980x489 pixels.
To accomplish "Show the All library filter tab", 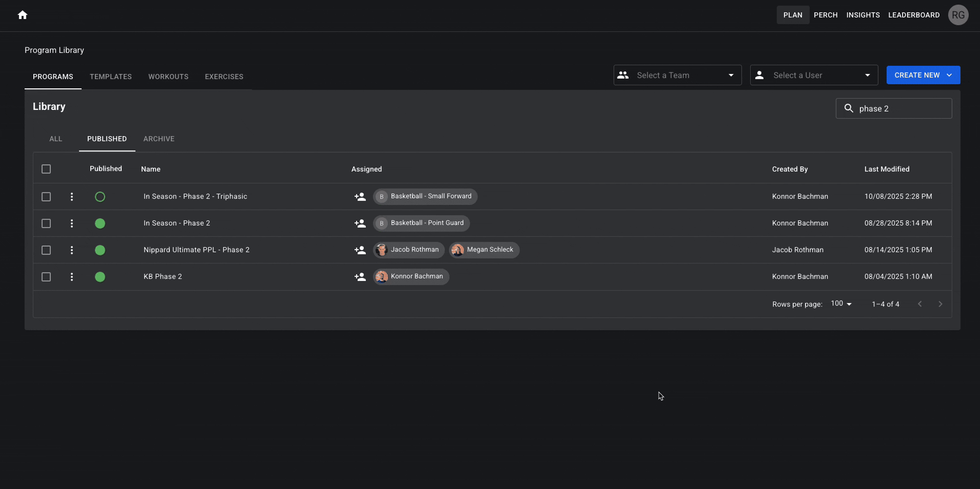I will tap(56, 139).
